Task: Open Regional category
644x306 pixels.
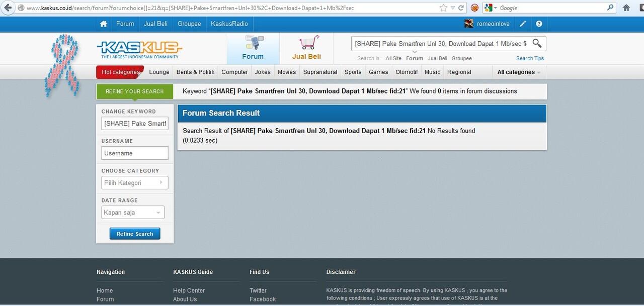Action: coord(459,72)
